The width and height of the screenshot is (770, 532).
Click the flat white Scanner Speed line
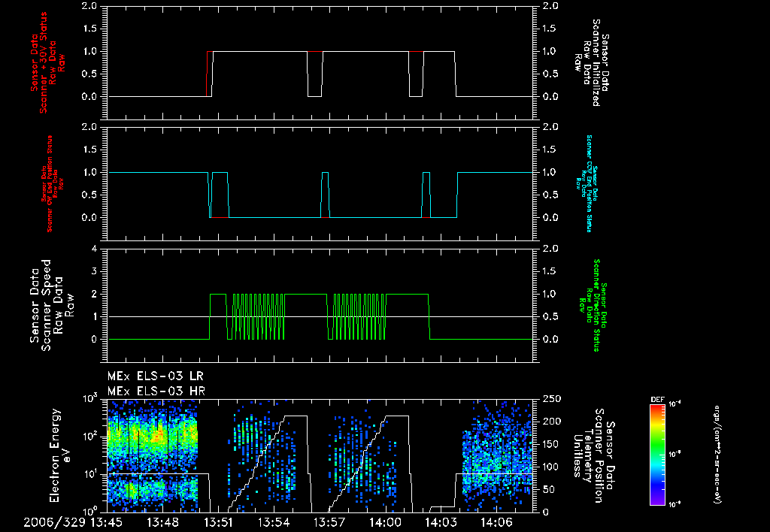tap(320, 316)
